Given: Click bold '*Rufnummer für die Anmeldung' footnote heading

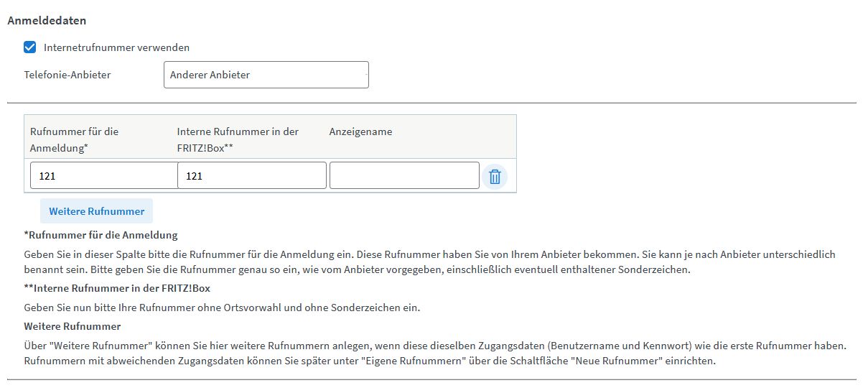Looking at the screenshot, I should [x=101, y=235].
